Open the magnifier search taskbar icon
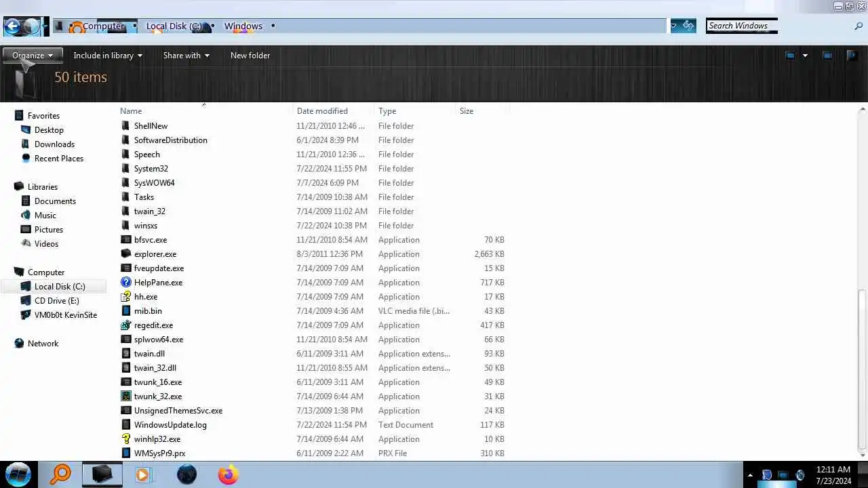 [60, 474]
